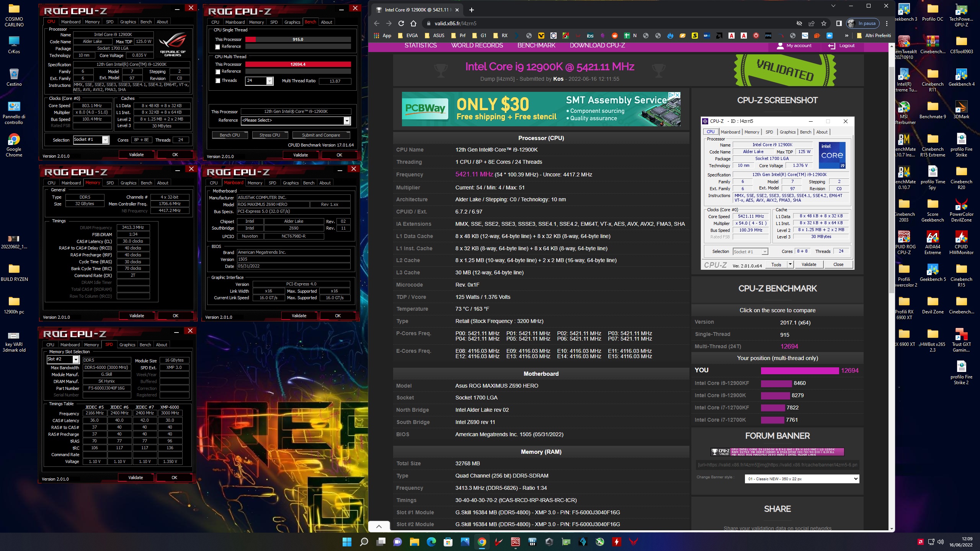
Task: Click the scroll-to-top arrow button
Action: (x=379, y=527)
